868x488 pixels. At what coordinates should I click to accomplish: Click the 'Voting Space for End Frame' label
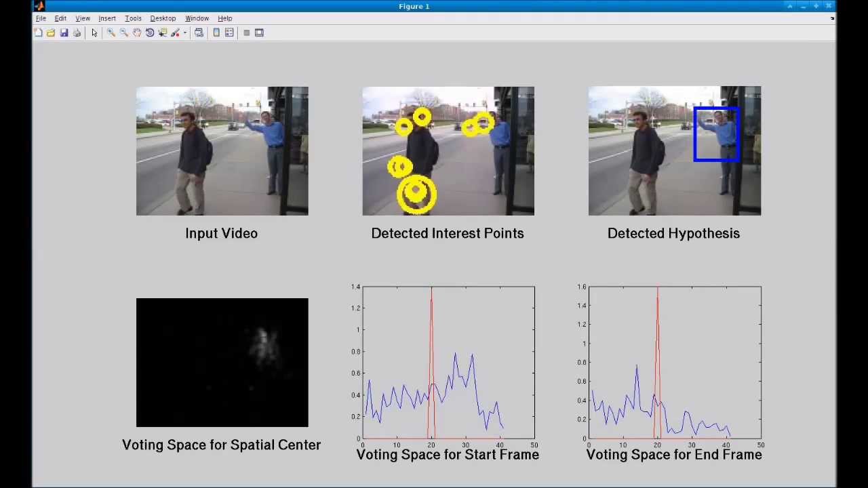point(674,454)
